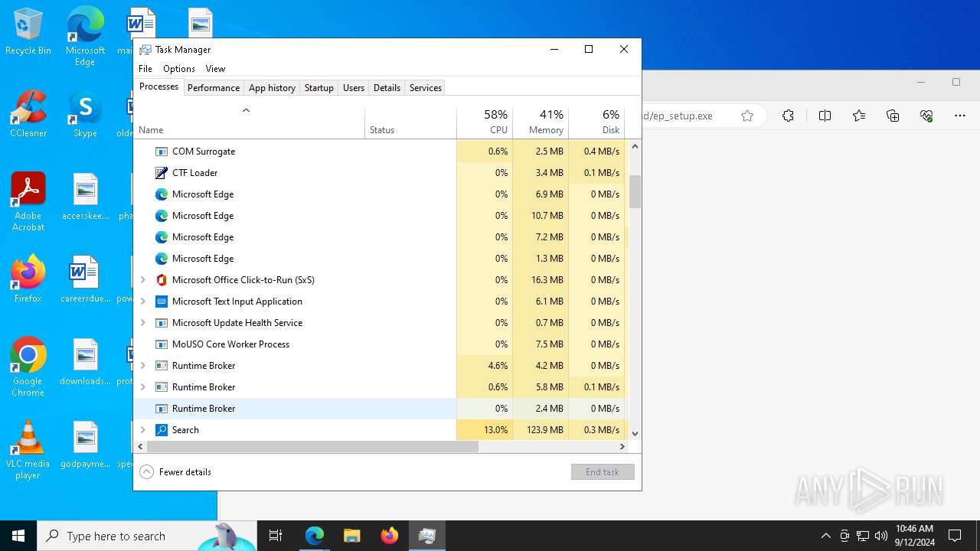Image resolution: width=980 pixels, height=551 pixels.
Task: Click the CTF Loader process icon
Action: pos(162,173)
